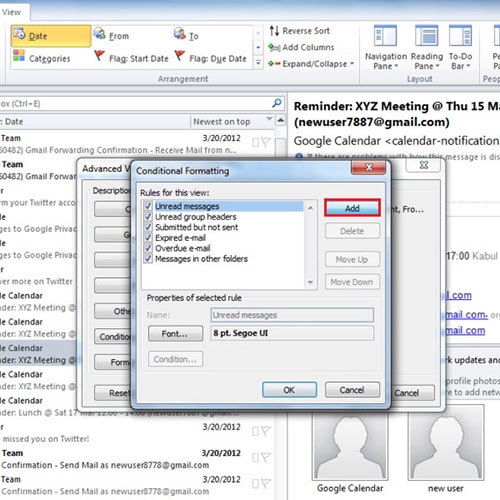
Task: Arrange messages by From
Action: 111,35
